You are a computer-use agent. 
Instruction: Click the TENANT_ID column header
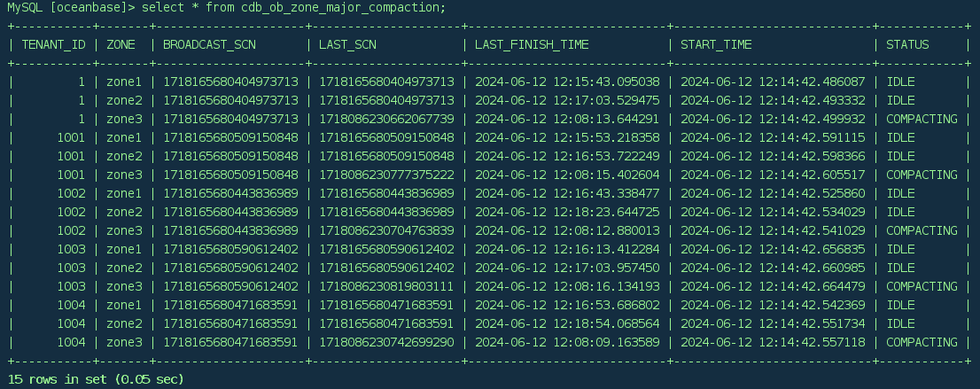53,44
